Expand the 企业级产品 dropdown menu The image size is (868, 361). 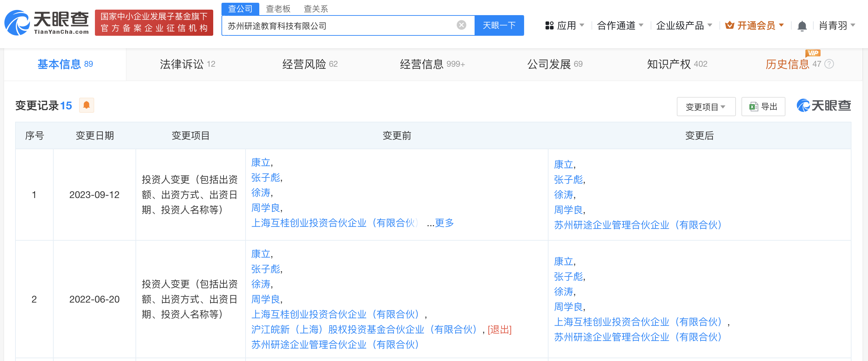point(684,25)
